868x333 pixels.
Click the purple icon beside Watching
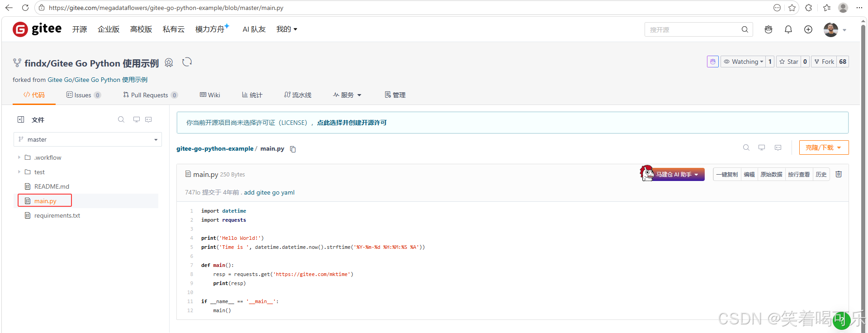(713, 62)
